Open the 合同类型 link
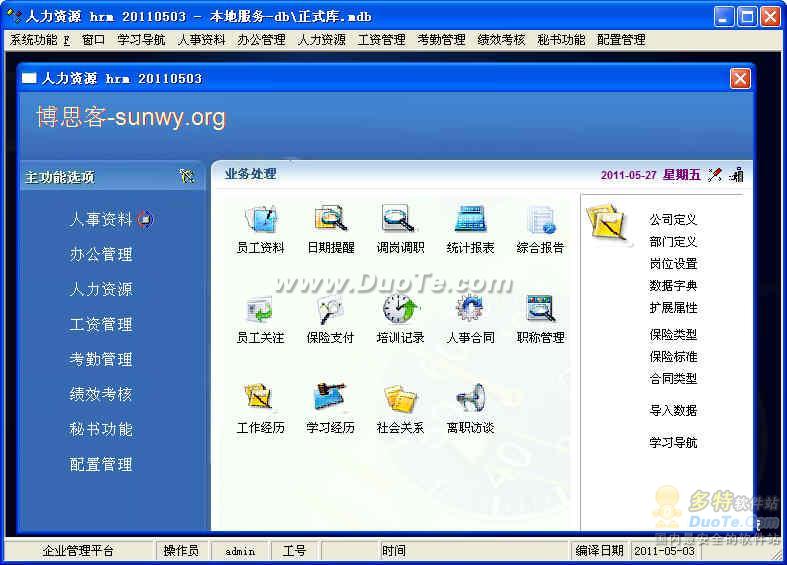This screenshot has width=787, height=565. [673, 379]
